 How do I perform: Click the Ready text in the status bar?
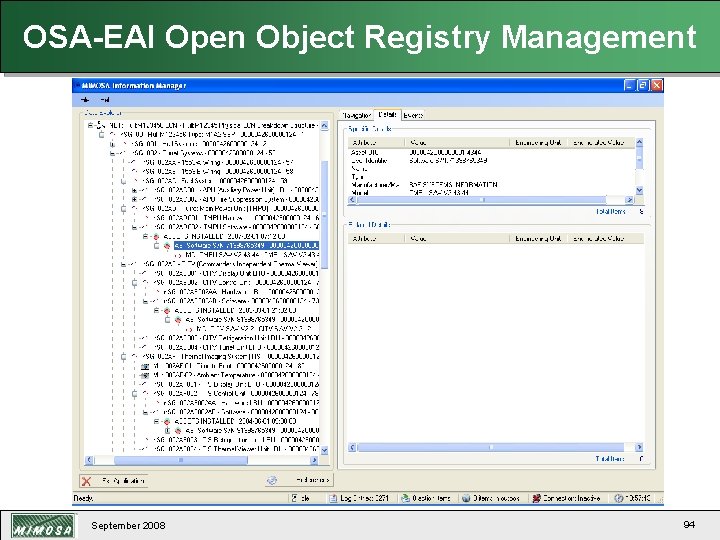pos(83,498)
